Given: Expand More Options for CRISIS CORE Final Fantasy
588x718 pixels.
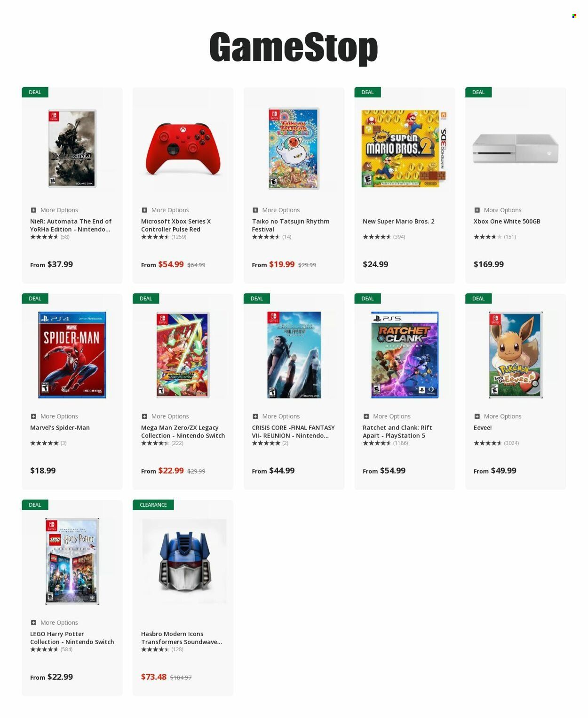Looking at the screenshot, I should coord(255,416).
